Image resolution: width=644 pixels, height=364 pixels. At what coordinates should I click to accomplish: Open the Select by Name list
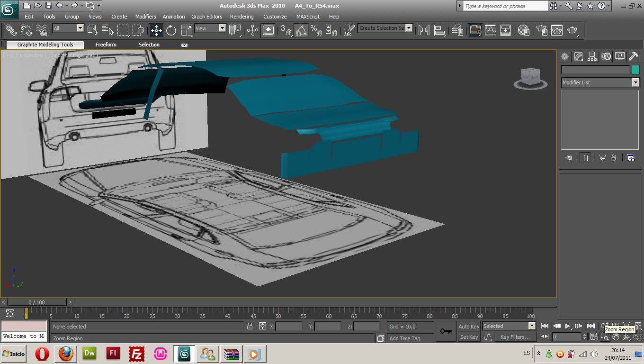107,30
